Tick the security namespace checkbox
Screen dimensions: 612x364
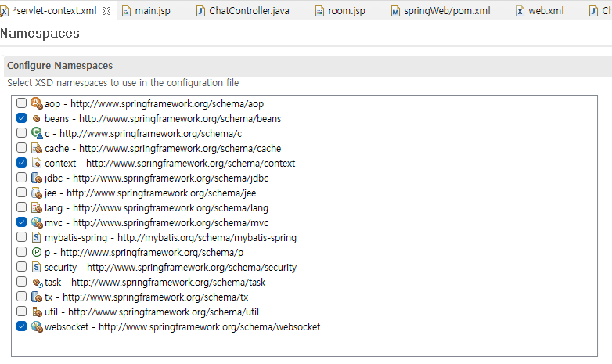[x=21, y=267]
